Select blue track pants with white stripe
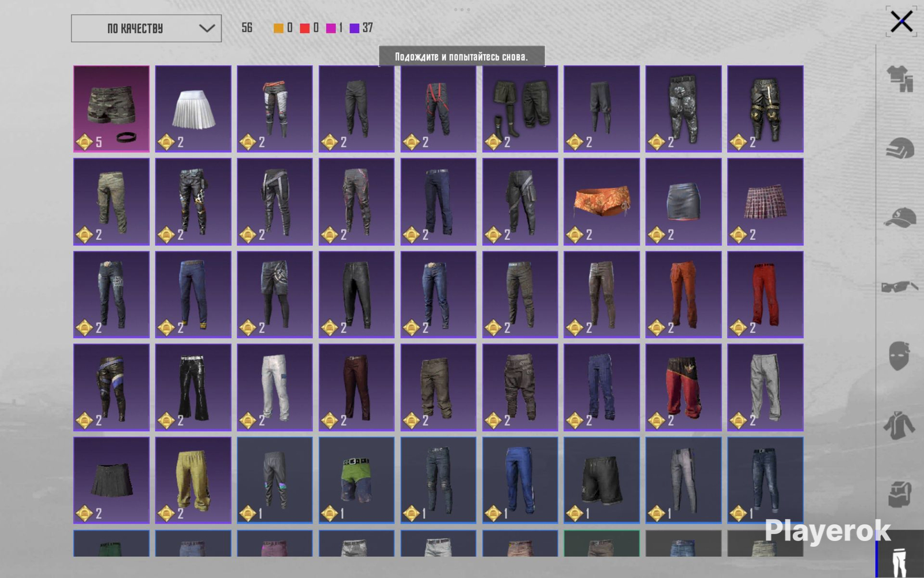This screenshot has width=924, height=578. [x=520, y=480]
